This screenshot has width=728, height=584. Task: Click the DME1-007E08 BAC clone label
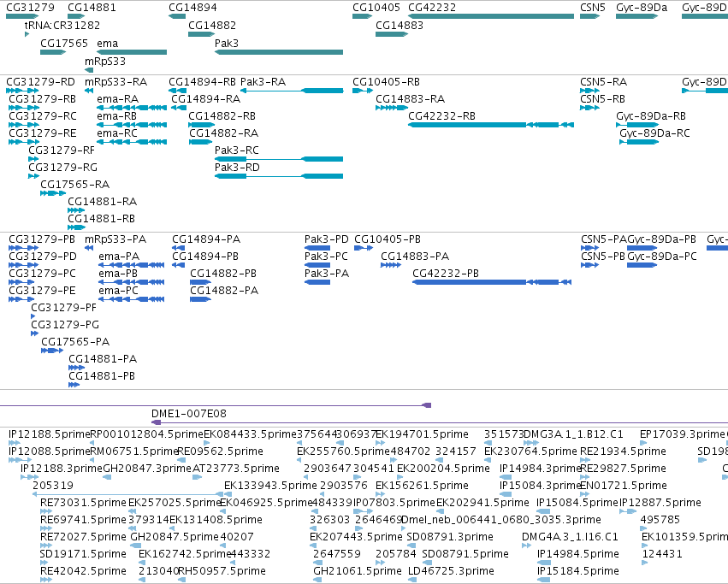[x=189, y=413]
